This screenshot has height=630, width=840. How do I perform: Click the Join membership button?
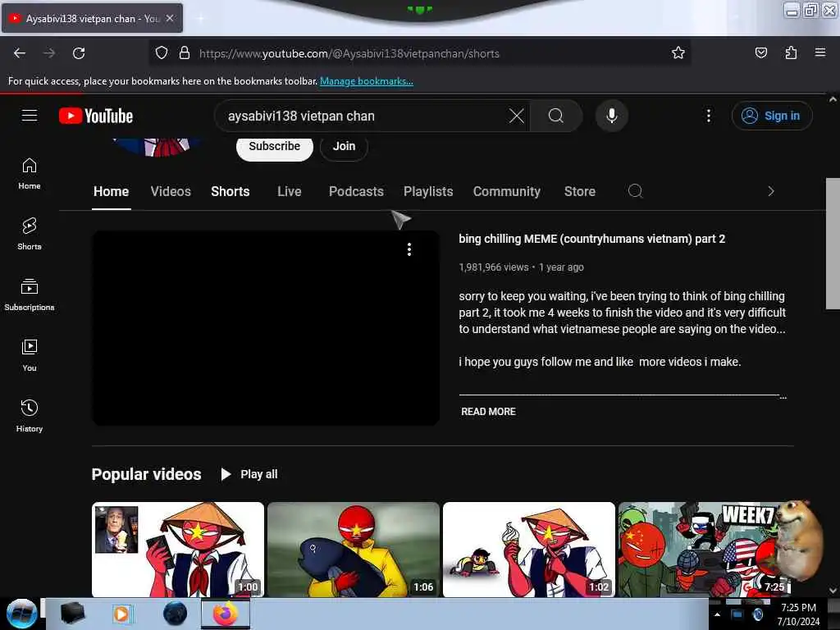(344, 146)
